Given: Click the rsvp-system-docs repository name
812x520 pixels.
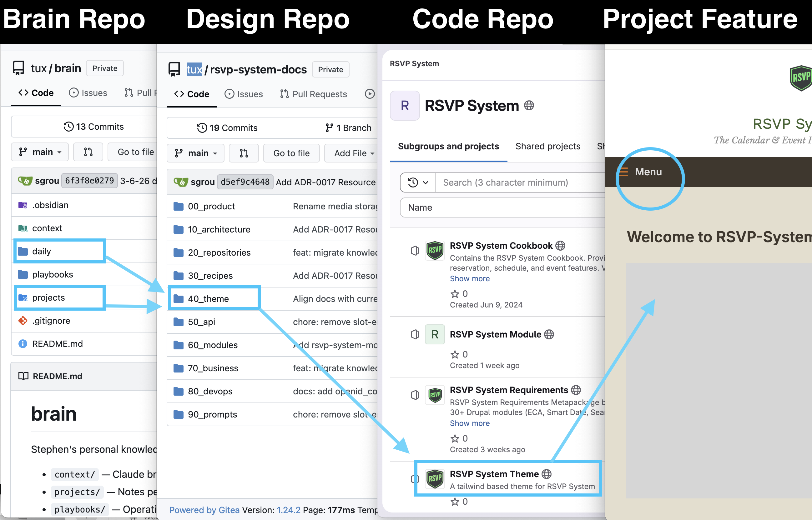Looking at the screenshot, I should click(258, 70).
